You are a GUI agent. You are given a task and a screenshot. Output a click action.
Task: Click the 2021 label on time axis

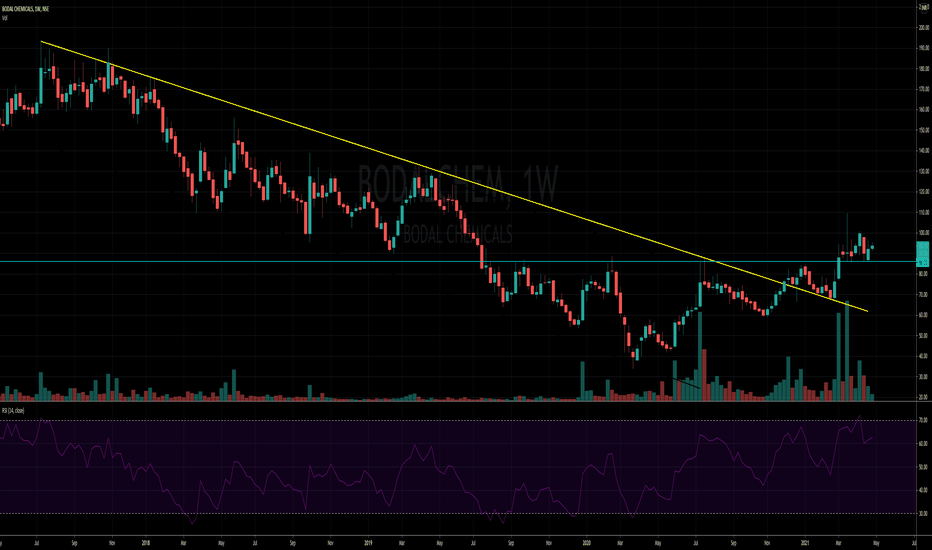coord(805,543)
